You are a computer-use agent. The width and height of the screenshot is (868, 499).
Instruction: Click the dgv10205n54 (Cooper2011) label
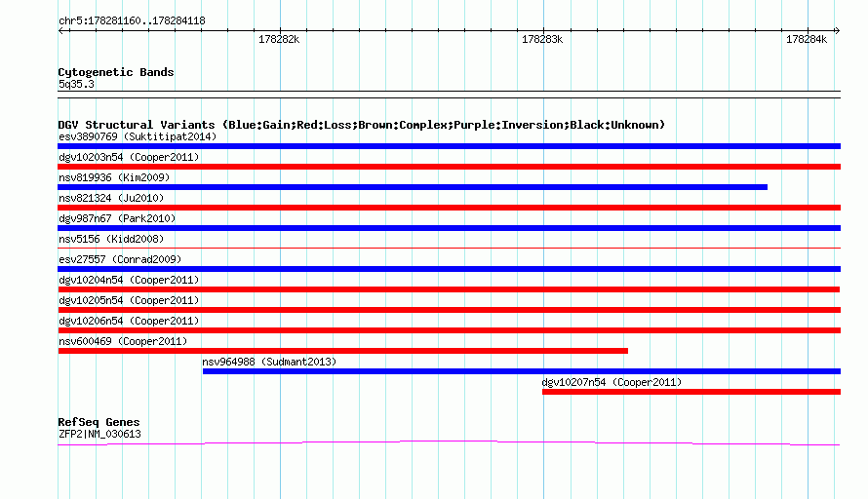pos(129,300)
